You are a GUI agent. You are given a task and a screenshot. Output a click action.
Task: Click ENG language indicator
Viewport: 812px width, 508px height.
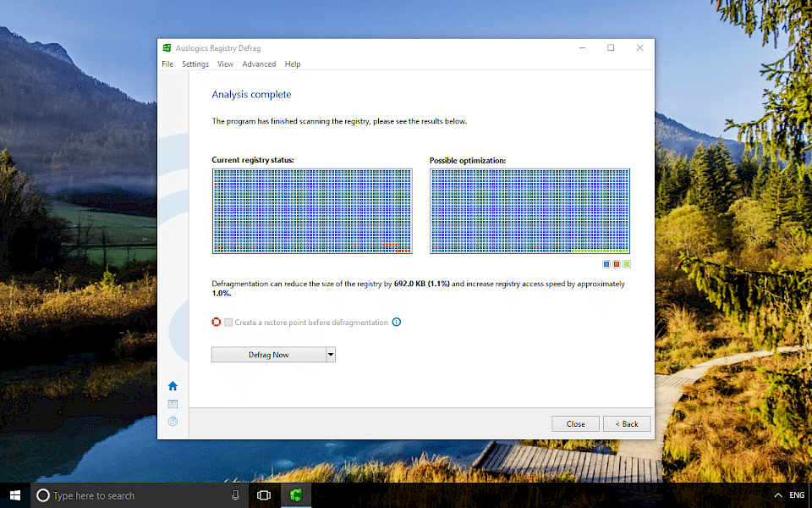tap(797, 495)
